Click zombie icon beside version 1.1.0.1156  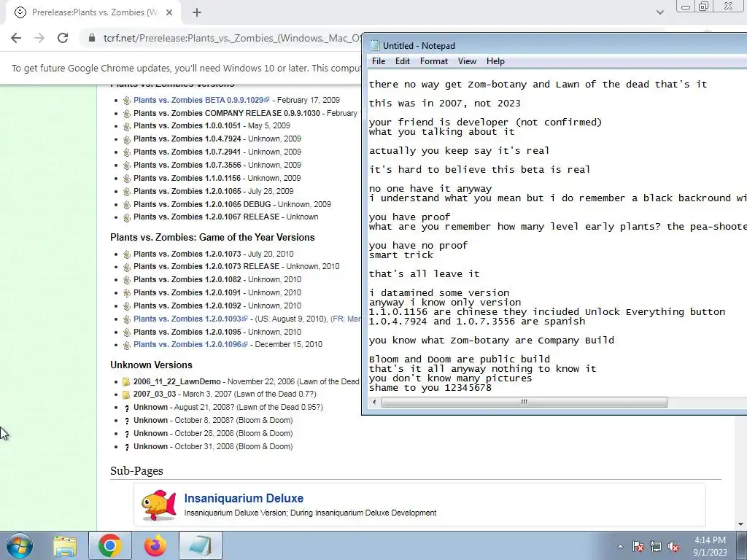pos(127,179)
